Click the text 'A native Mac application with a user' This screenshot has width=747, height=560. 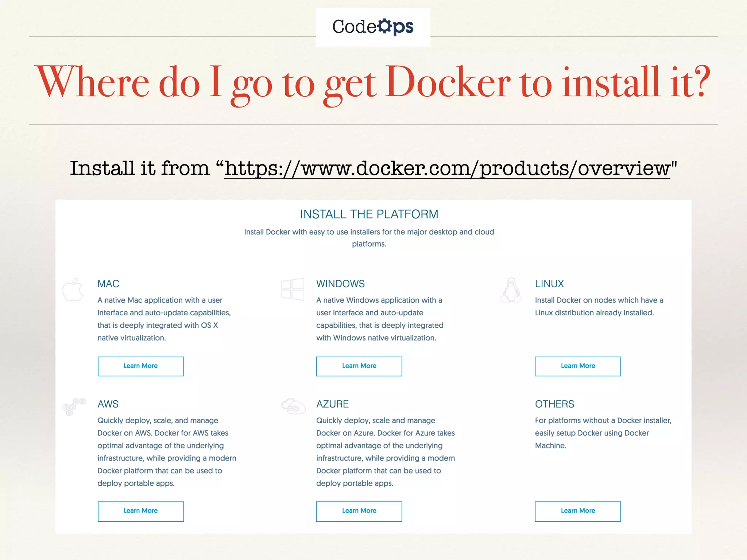(160, 300)
